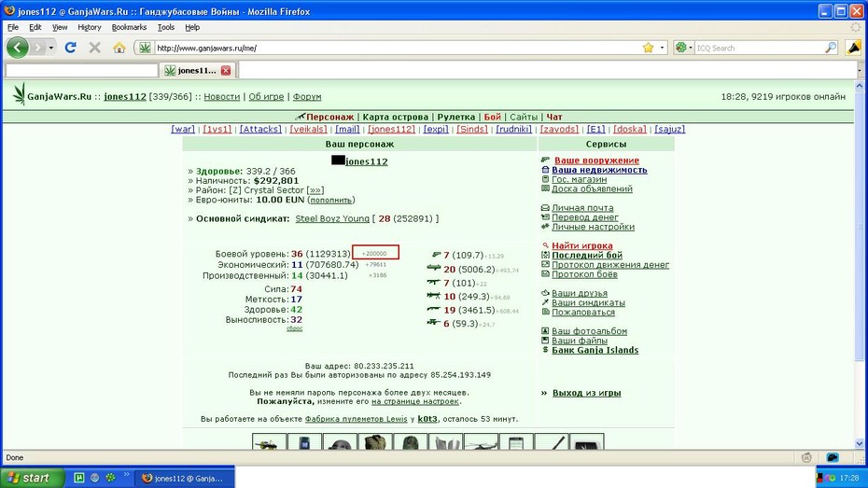Switch to the jones112 @ Ganja... taskbar button
The width and height of the screenshot is (868, 488).
pos(185,478)
